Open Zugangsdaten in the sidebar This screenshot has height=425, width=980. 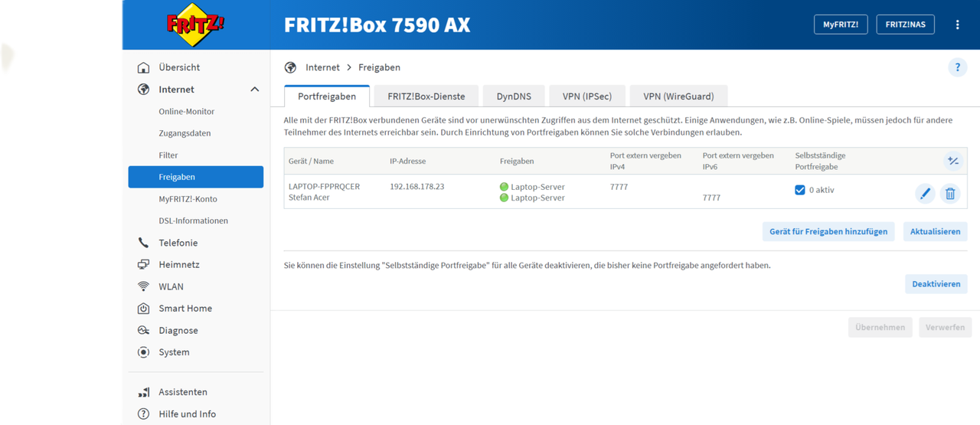tap(185, 133)
